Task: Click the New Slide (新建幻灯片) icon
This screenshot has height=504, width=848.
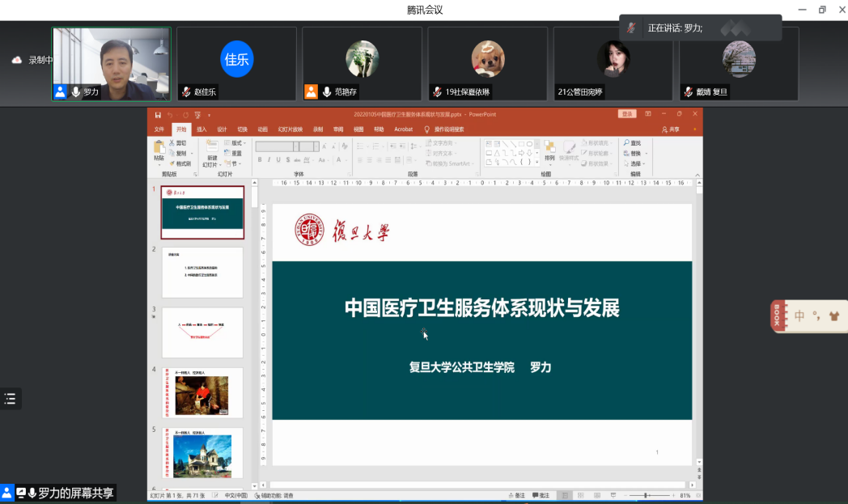Action: click(x=211, y=147)
